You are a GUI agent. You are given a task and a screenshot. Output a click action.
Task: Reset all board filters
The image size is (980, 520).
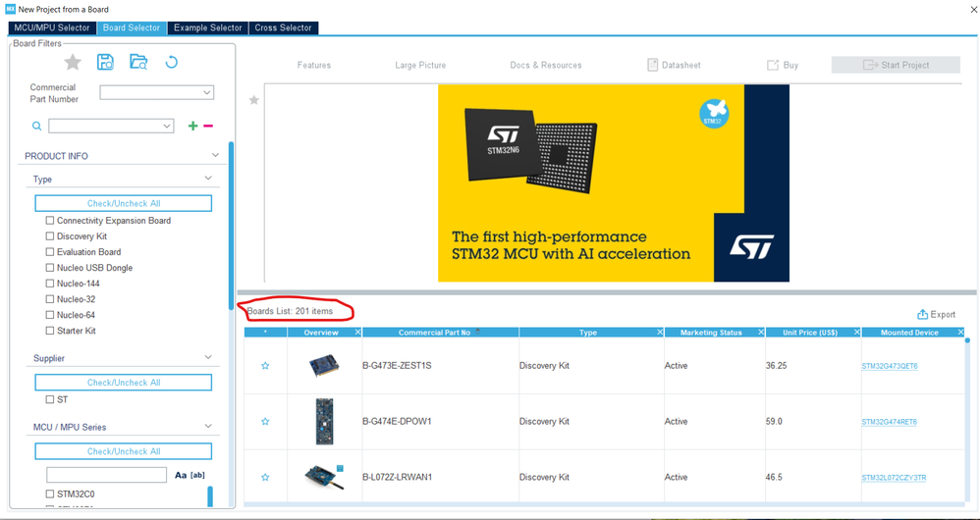coord(171,62)
